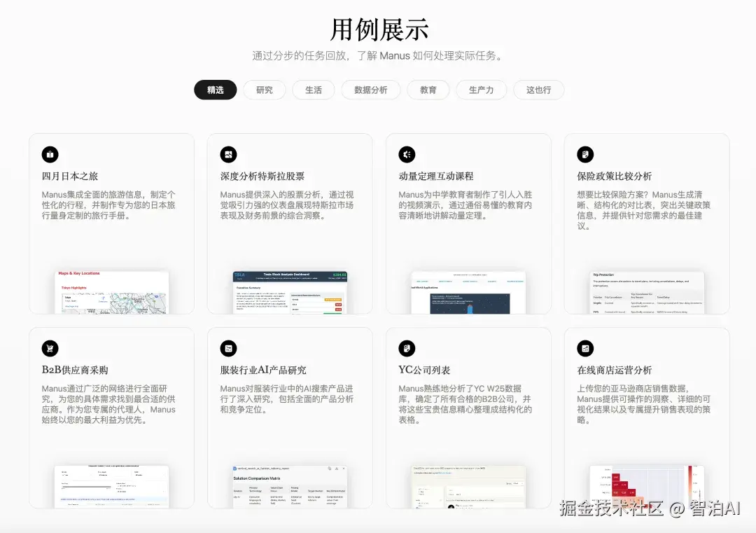
Task: Click the Trip Protection table preview thumbnail
Action: pos(647,292)
